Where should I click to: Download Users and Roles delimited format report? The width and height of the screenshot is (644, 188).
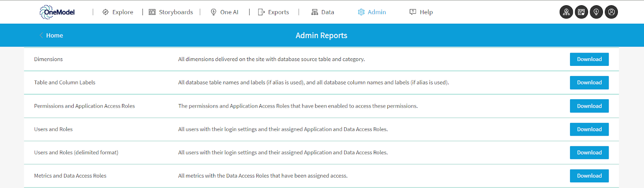(x=589, y=153)
